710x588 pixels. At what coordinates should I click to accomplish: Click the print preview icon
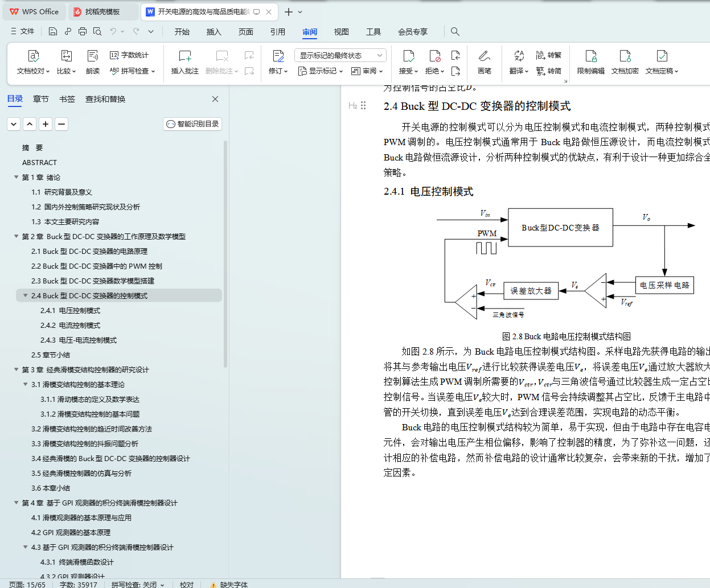(x=97, y=31)
